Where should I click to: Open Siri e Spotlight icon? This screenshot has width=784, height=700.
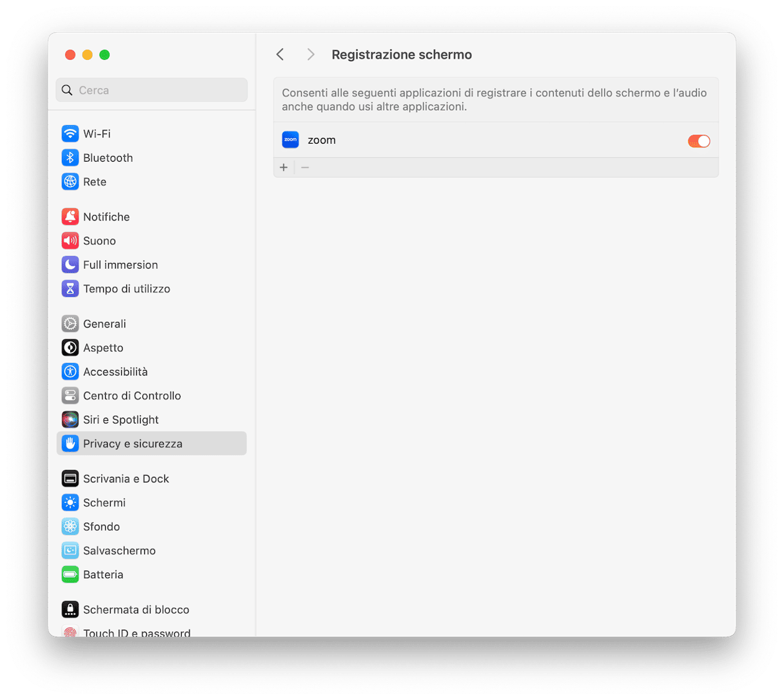click(70, 420)
